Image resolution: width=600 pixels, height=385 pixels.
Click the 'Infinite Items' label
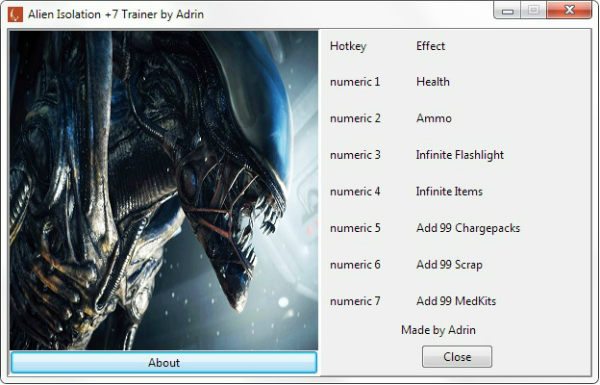pyautogui.click(x=449, y=191)
